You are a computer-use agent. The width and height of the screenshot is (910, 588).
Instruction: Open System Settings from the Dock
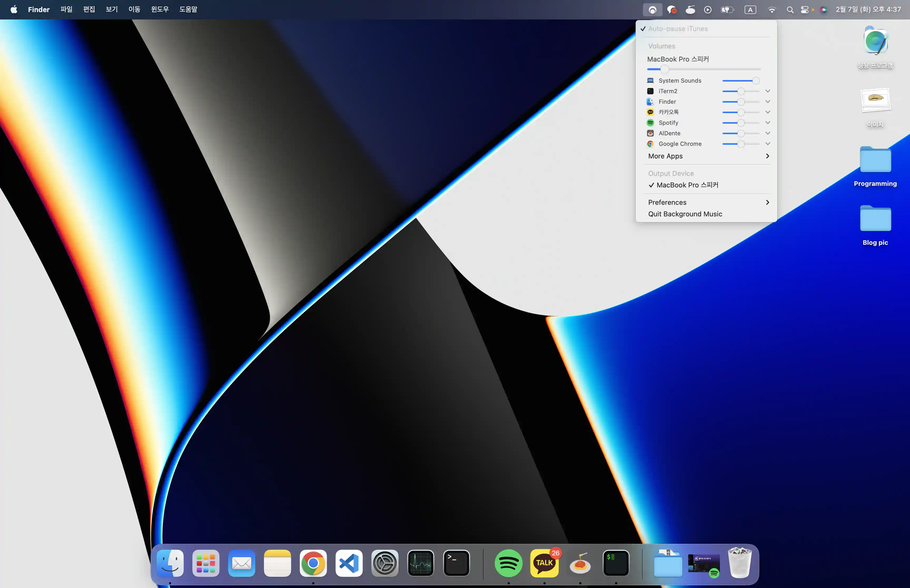pyautogui.click(x=384, y=563)
